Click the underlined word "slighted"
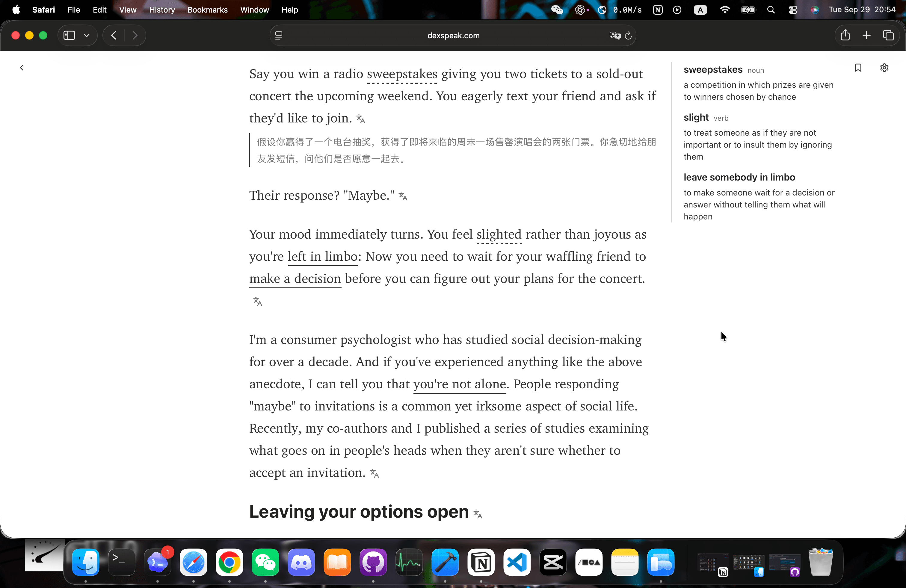Viewport: 906px width, 588px height. coord(499,234)
